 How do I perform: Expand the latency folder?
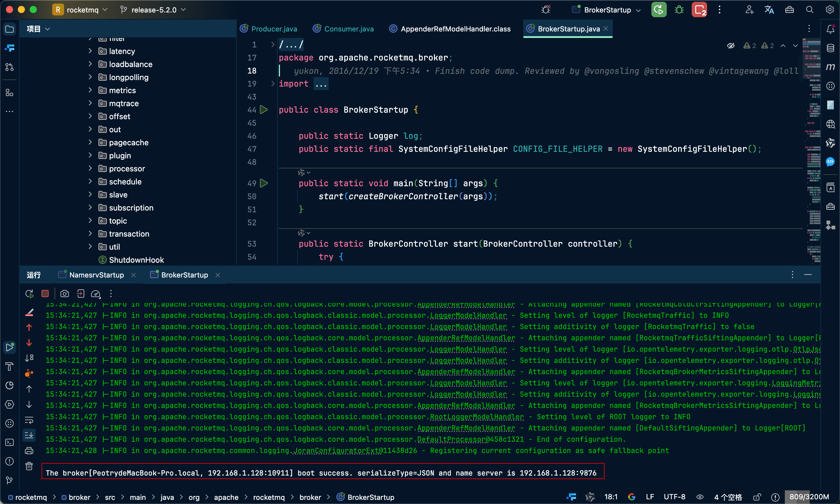(90, 51)
